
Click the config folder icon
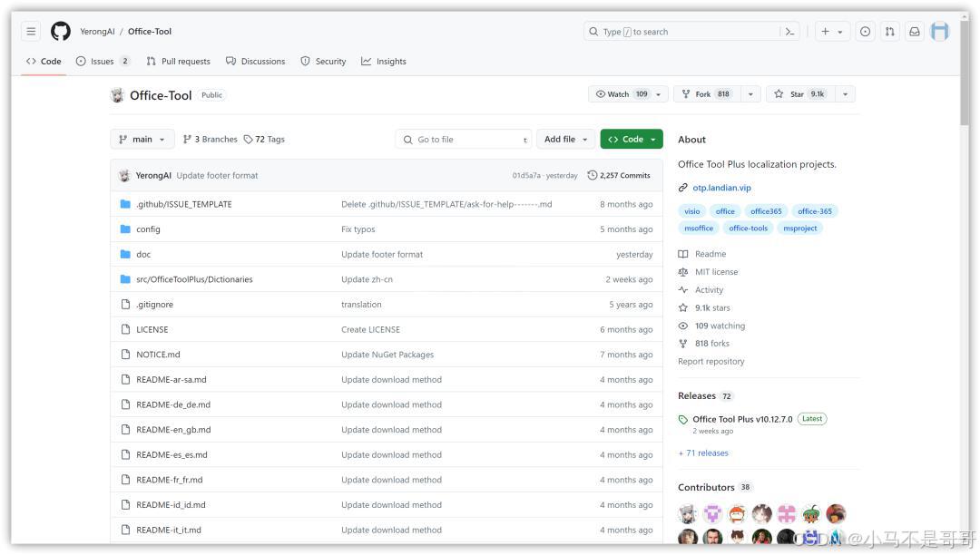tap(125, 229)
